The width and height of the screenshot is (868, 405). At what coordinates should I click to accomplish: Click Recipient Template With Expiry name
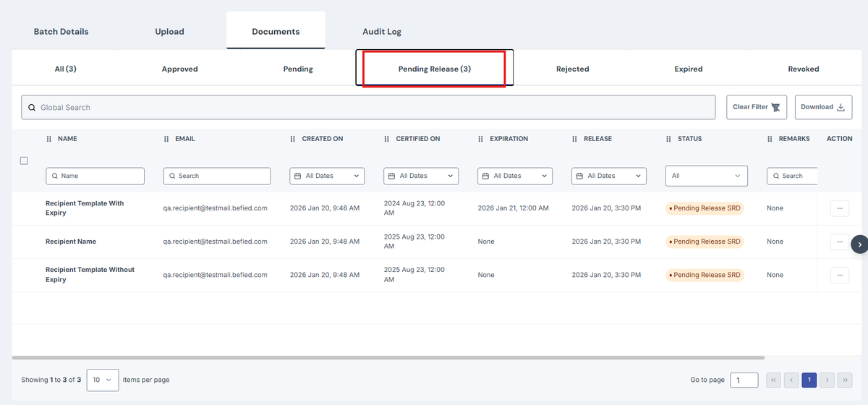[85, 208]
